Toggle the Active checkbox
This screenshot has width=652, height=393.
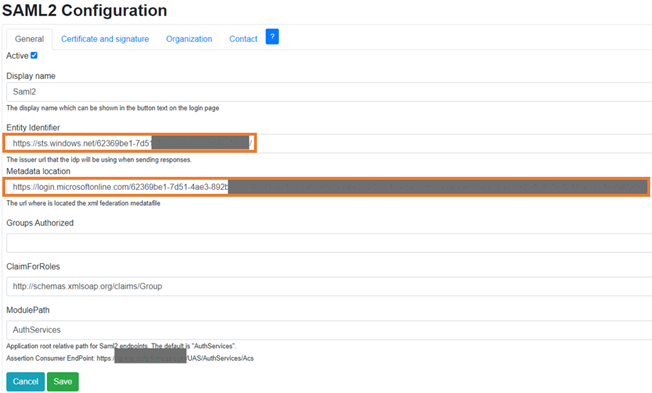(x=34, y=55)
